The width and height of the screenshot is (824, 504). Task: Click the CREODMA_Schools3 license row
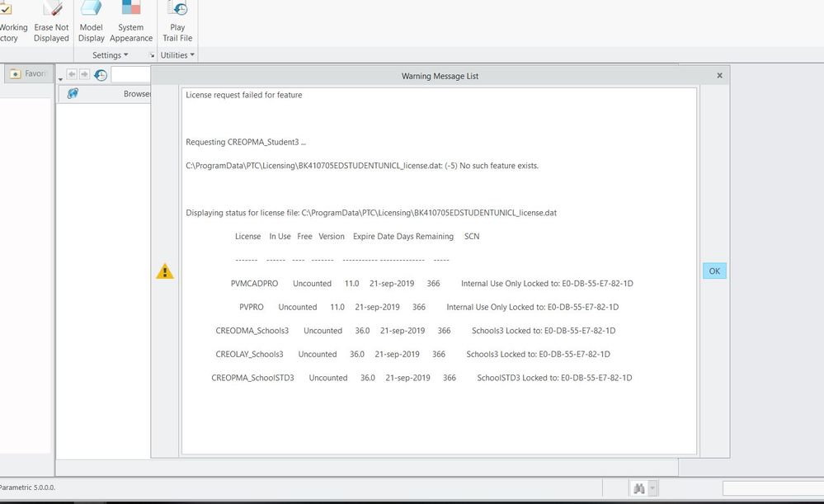415,331
